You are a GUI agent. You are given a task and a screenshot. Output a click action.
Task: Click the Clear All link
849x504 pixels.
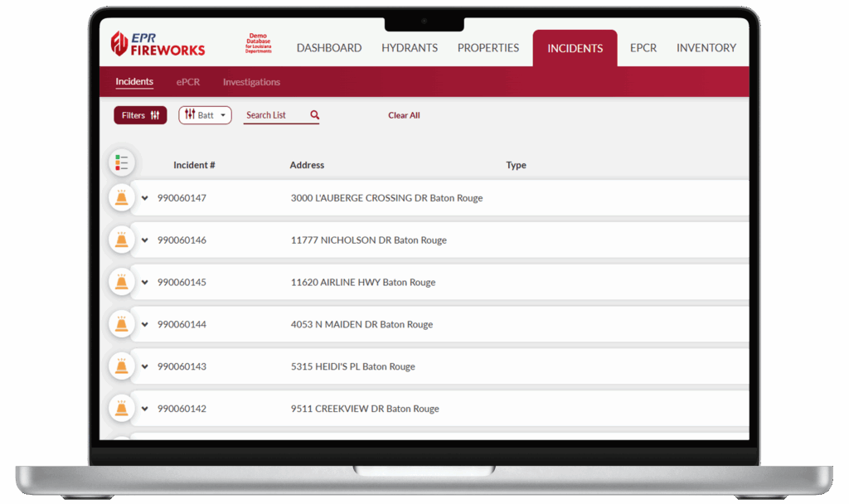(404, 115)
